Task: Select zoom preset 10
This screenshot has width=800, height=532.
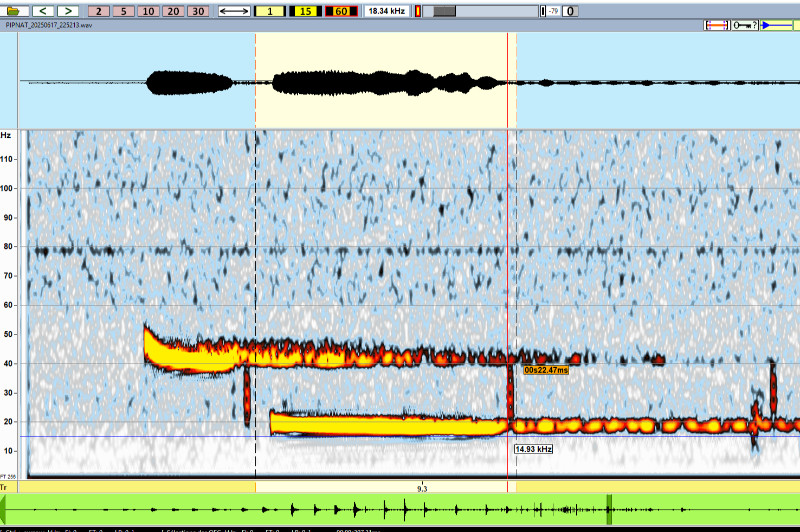Action: tap(147, 11)
